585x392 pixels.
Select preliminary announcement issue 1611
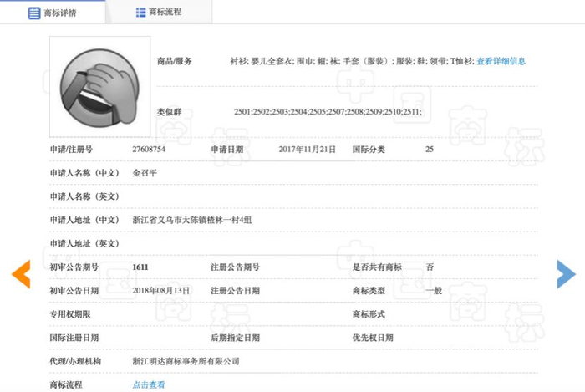140,267
